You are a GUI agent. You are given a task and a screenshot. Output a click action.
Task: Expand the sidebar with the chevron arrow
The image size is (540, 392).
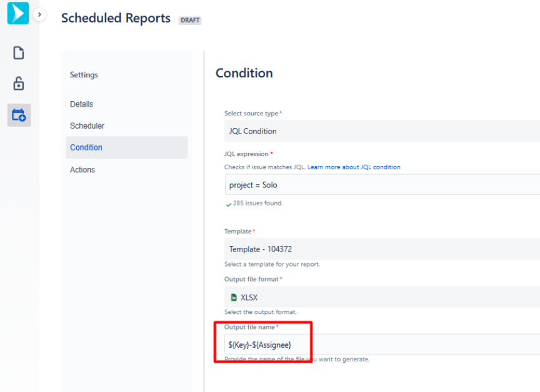[39, 14]
